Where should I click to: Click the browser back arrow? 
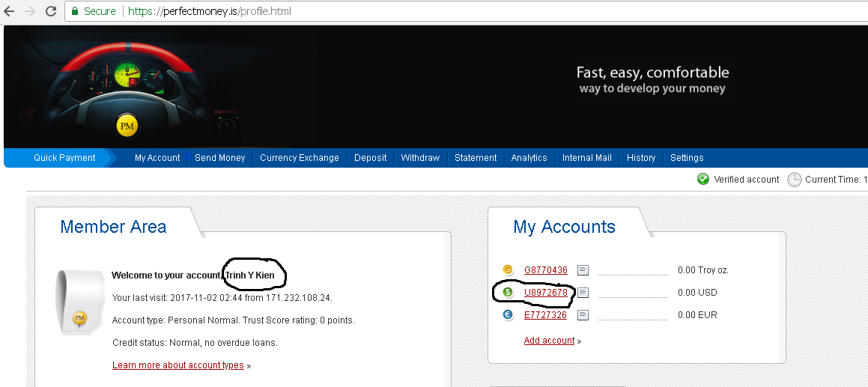[10, 11]
